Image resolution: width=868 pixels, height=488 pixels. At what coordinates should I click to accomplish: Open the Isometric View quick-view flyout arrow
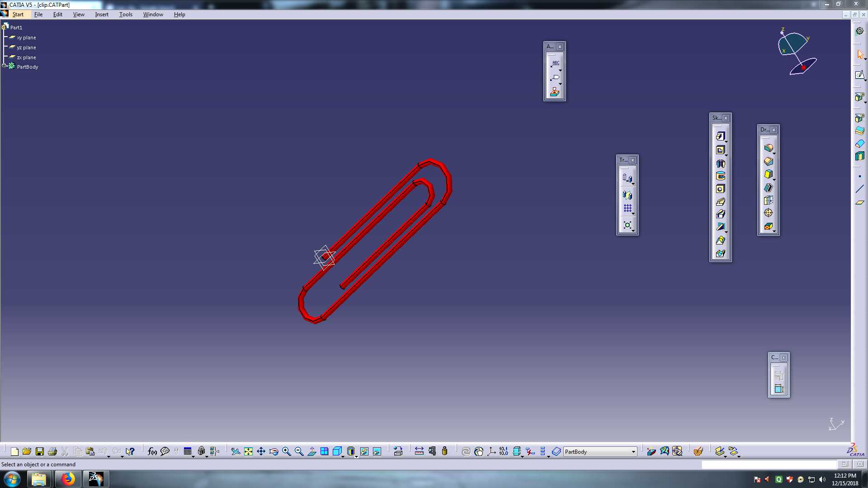[x=343, y=456]
